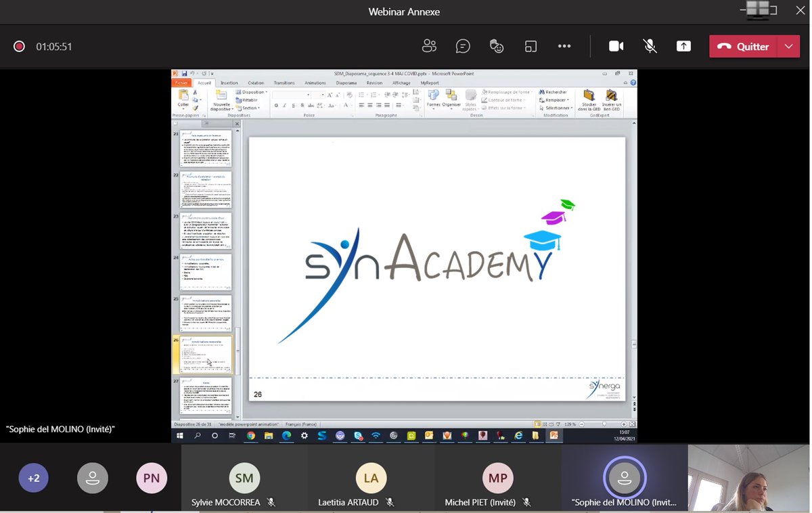Switch to the Transitions ribbon tab
Image resolution: width=812 pixels, height=513 pixels.
click(284, 83)
